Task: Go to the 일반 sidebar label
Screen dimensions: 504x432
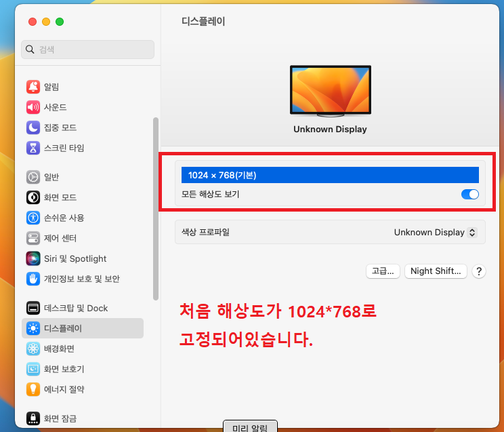Action: tap(51, 177)
